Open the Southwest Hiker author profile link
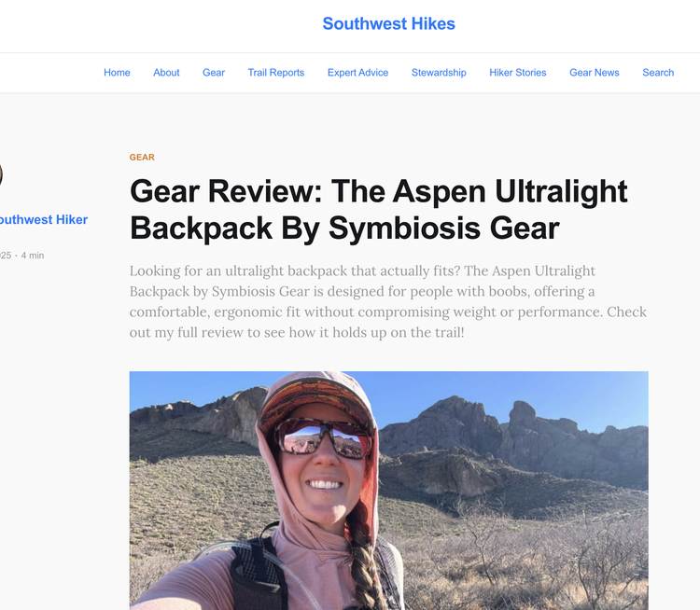 click(x=44, y=219)
